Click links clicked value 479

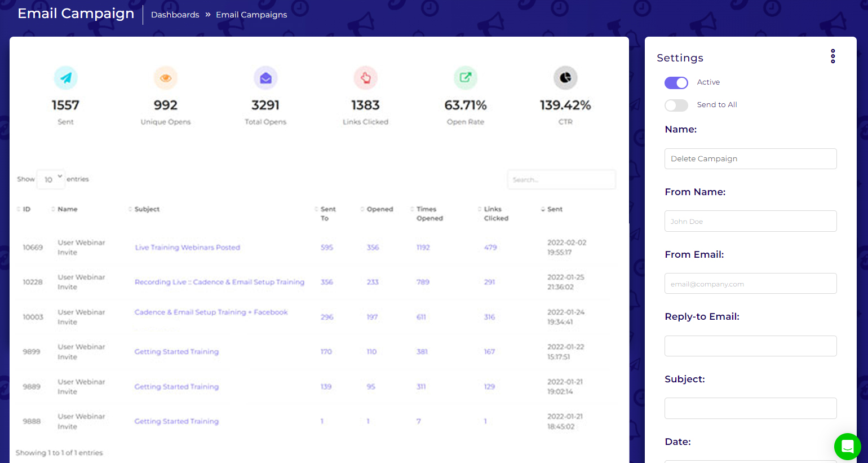coord(490,248)
